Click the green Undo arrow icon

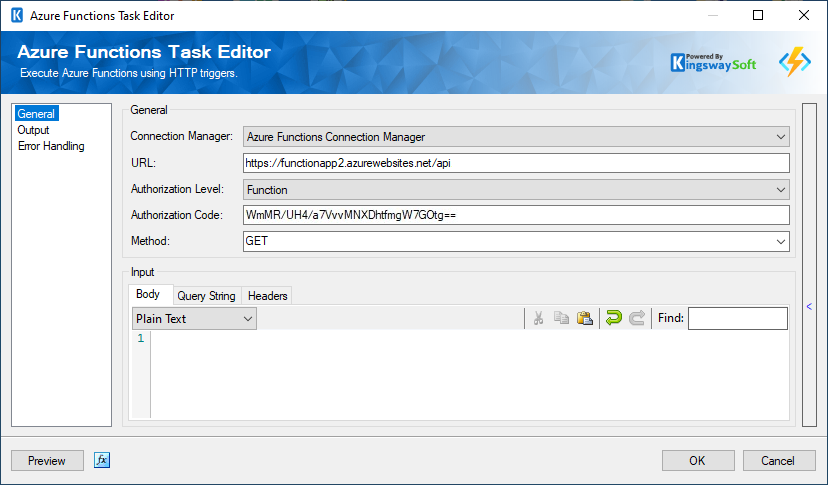pyautogui.click(x=614, y=318)
